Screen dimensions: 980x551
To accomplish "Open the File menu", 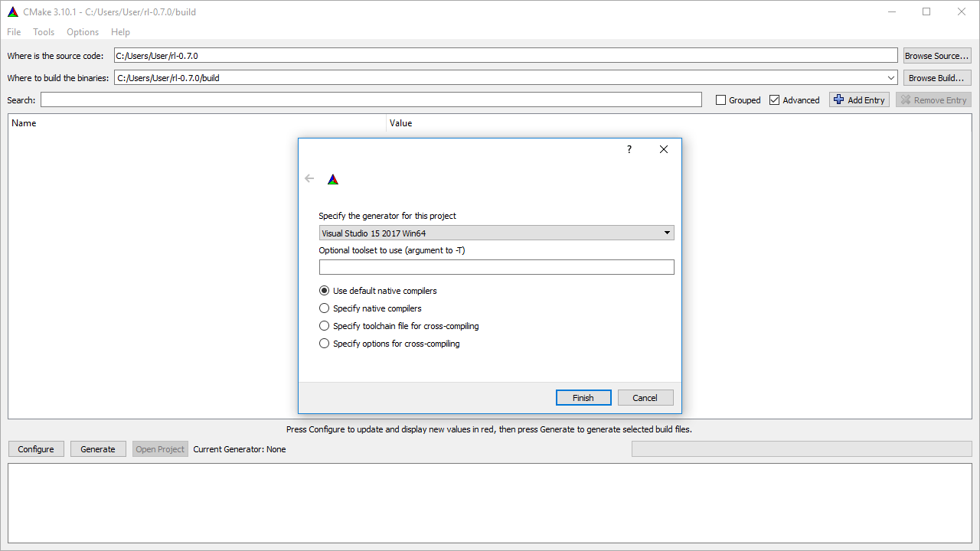I will coord(13,31).
